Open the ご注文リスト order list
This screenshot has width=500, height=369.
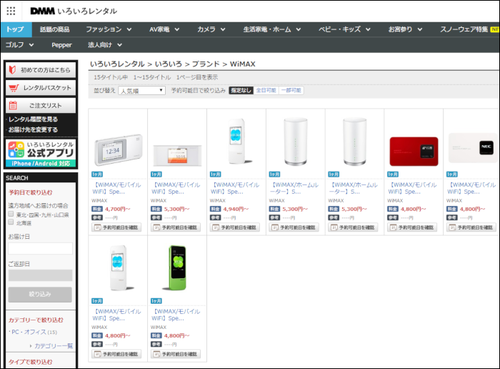[41, 106]
